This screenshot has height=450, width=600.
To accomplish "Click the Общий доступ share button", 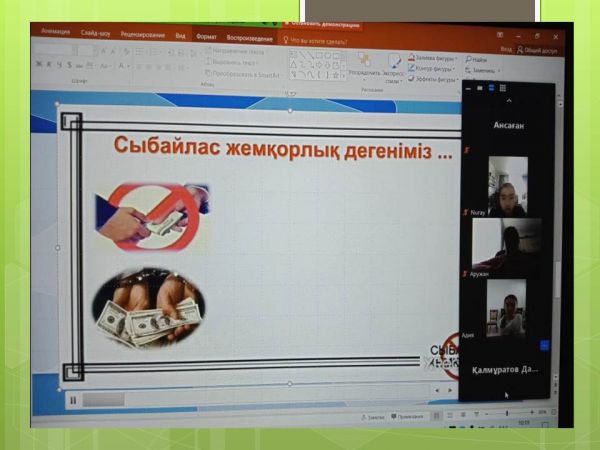I will [x=538, y=48].
